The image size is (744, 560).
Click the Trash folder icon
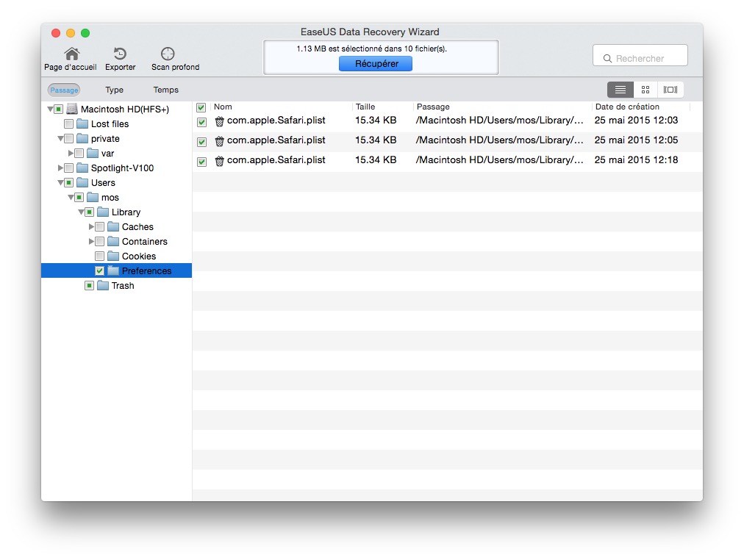click(x=103, y=285)
